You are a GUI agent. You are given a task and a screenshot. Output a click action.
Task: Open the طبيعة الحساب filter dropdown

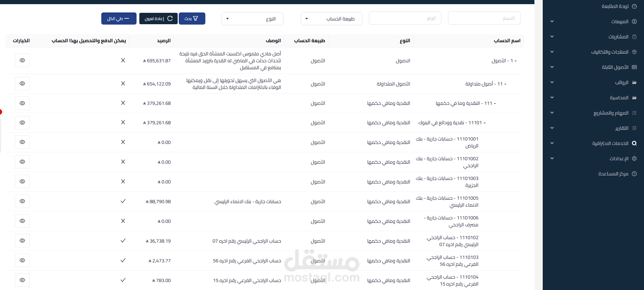pos(332,19)
